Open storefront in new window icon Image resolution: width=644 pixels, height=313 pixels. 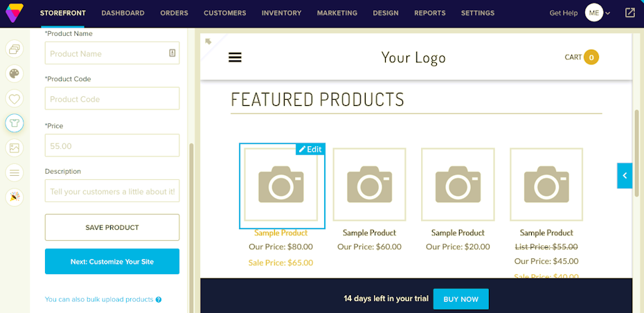(629, 12)
